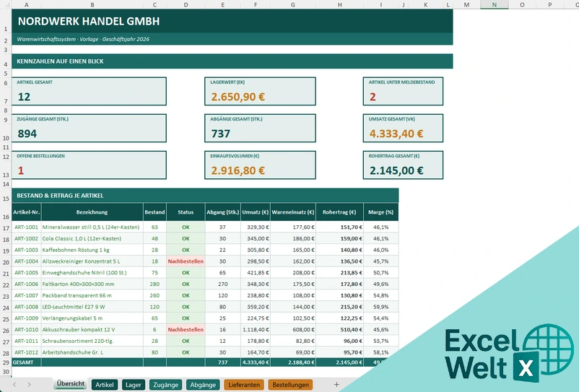Select column A header

point(26,4)
